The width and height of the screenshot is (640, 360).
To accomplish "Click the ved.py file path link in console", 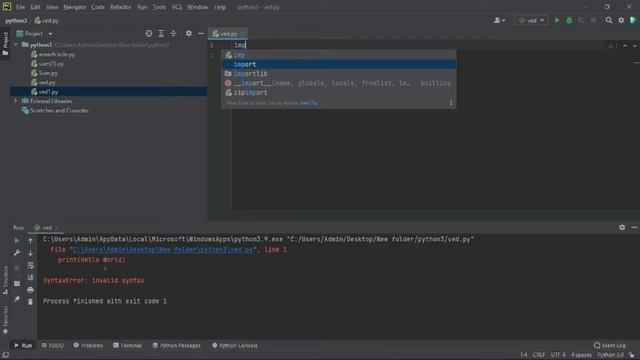I will [162, 249].
